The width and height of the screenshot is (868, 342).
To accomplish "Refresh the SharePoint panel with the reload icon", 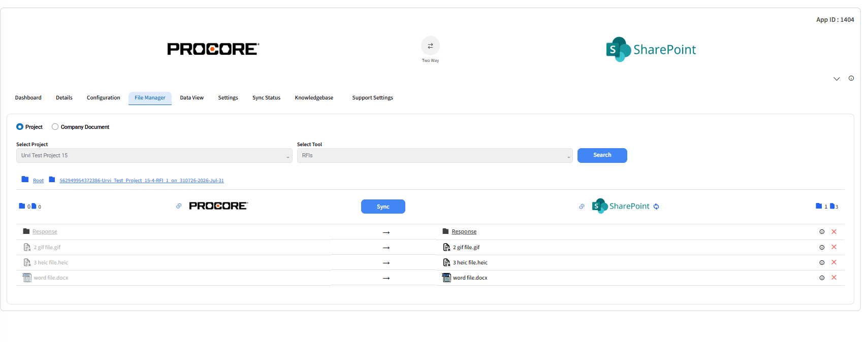I will pos(656,207).
